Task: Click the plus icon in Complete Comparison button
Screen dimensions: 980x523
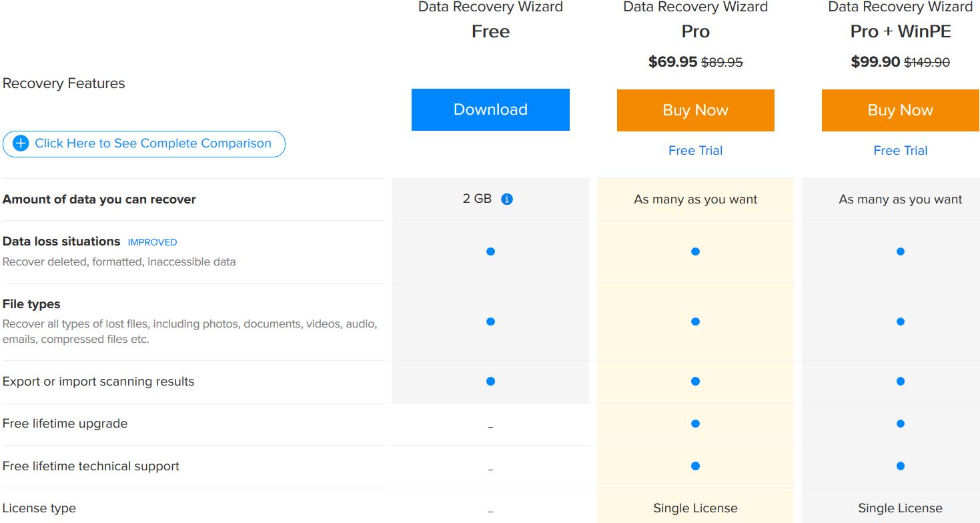Action: pyautogui.click(x=21, y=143)
